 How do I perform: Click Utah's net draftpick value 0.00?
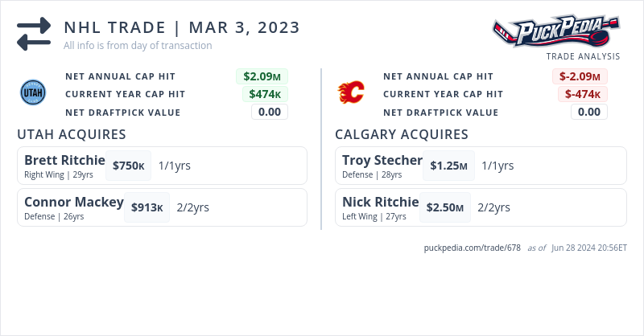[x=270, y=112]
